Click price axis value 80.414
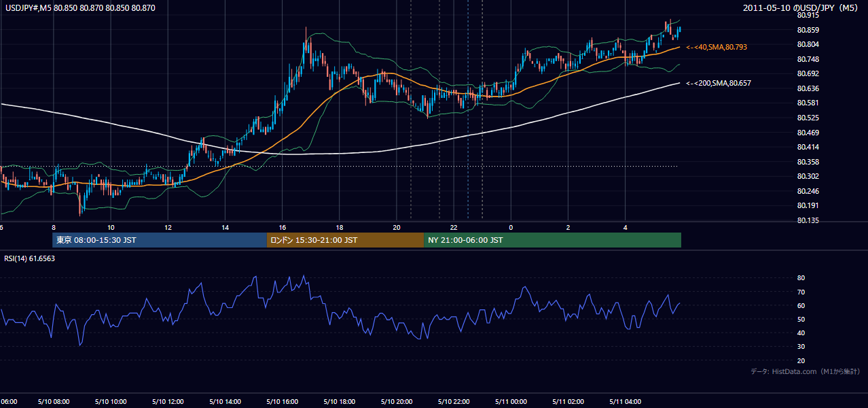The height and width of the screenshot is (408, 868). 808,147
